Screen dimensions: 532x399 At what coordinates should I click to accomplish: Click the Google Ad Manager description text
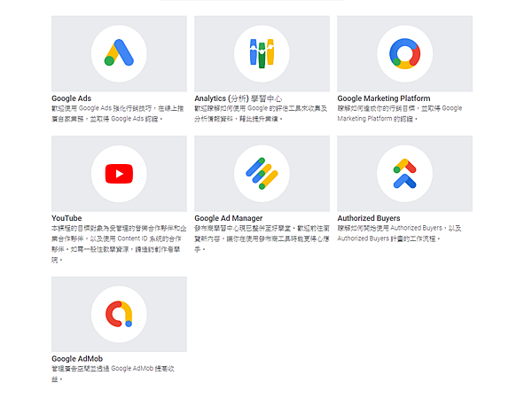(x=262, y=239)
